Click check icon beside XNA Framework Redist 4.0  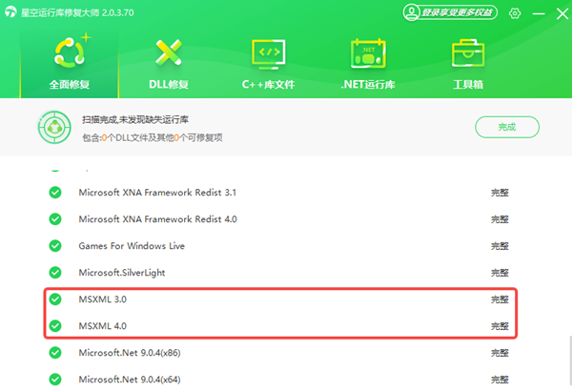pos(55,219)
